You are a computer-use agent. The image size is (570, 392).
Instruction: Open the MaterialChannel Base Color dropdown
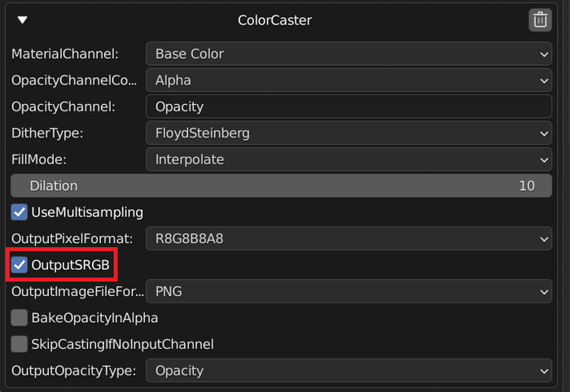[349, 54]
